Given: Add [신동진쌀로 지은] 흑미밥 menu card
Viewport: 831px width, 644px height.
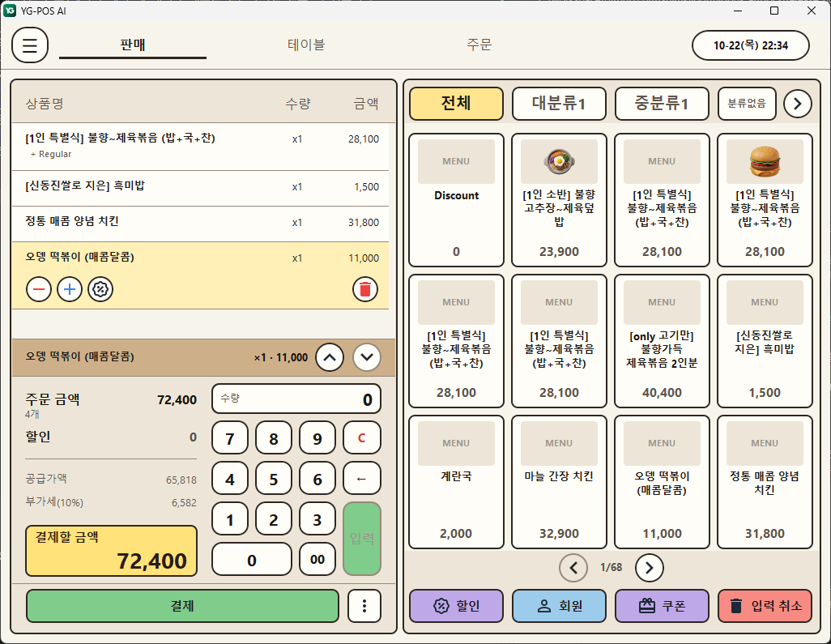Looking at the screenshot, I should (765, 341).
